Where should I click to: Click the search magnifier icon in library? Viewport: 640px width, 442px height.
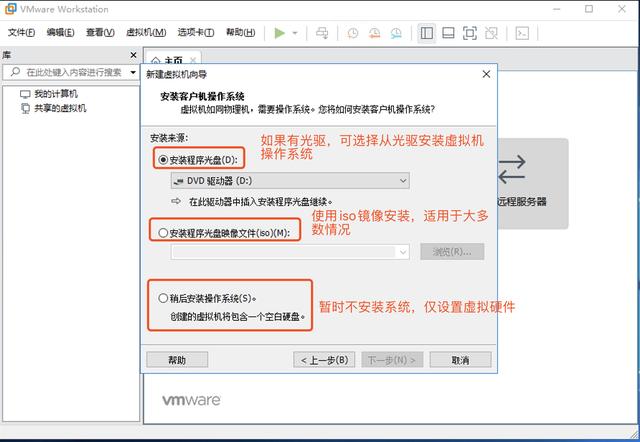click(15, 72)
